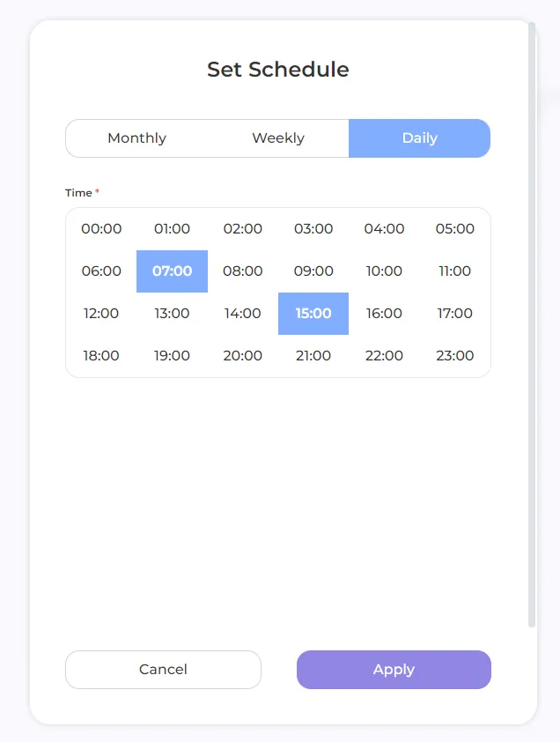Viewport: 560px width, 742px height.
Task: Apply the schedule settings
Action: [x=394, y=670]
